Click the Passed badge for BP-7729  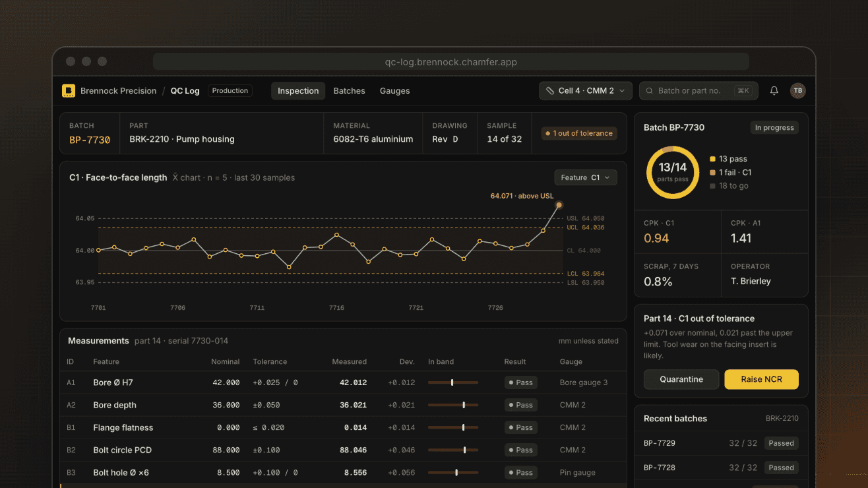point(782,443)
